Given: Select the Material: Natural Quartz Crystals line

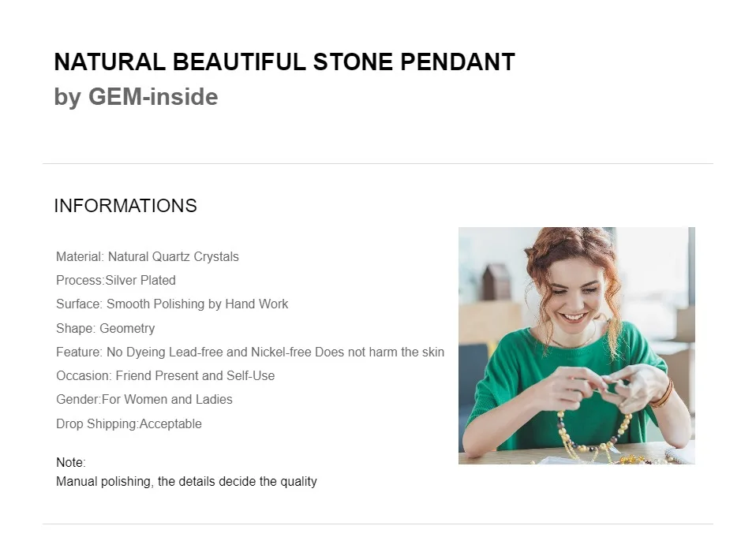Looking at the screenshot, I should click(x=147, y=256).
